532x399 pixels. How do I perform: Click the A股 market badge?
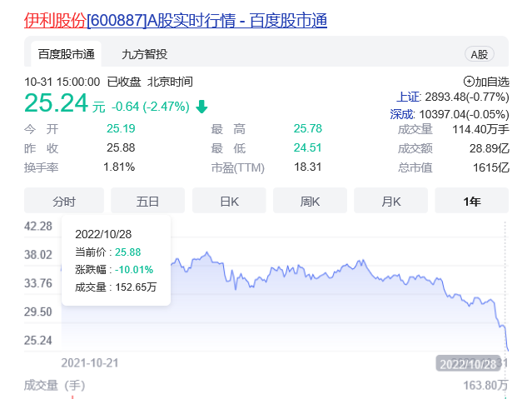(x=479, y=54)
